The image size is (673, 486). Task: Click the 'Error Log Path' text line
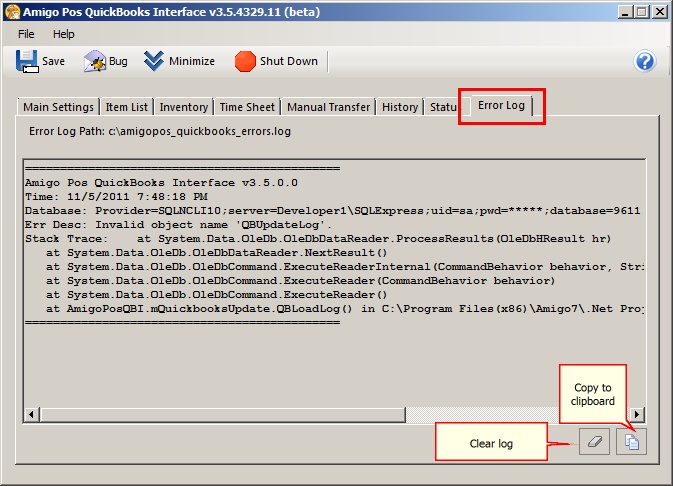click(x=160, y=131)
